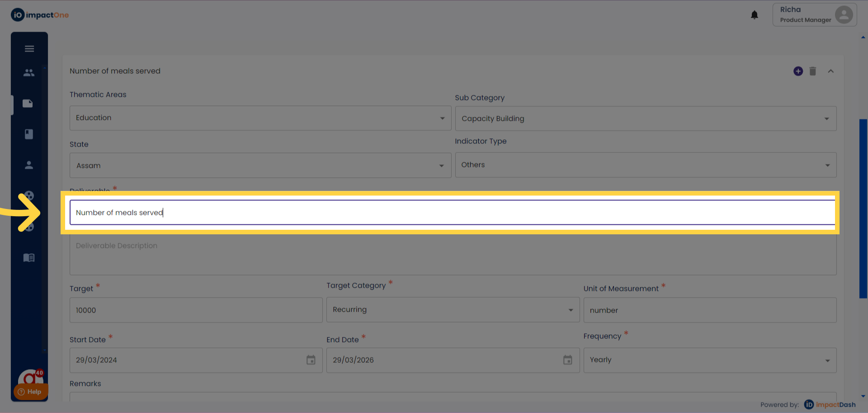This screenshot has width=868, height=413.
Task: Open Richa Product Manager profile menu
Action: (x=814, y=14)
